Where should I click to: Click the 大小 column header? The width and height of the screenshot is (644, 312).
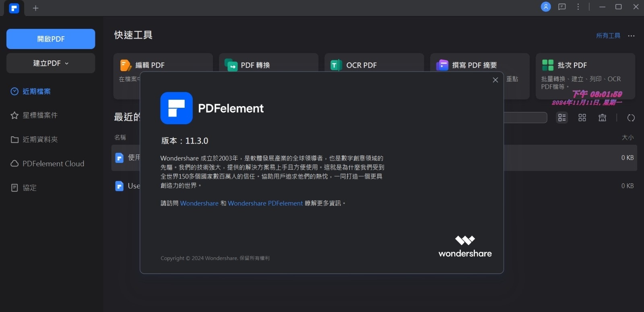(627, 138)
